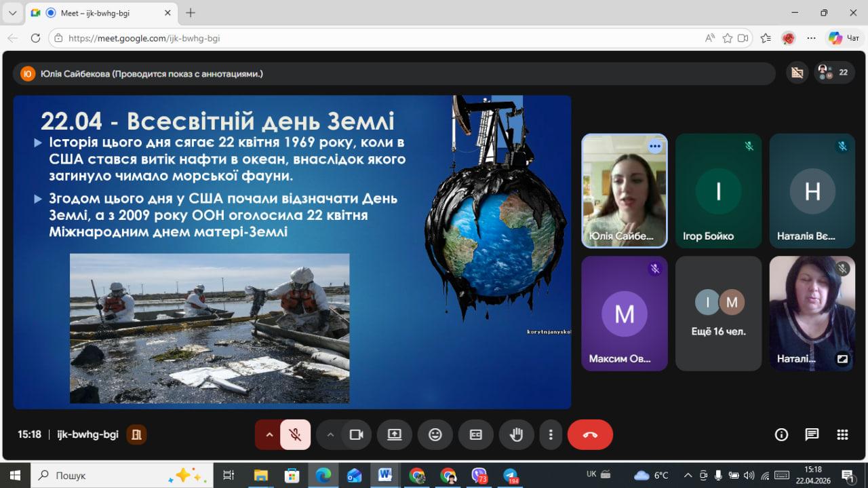Toggle the camera on or off
Viewport: 868px width, 488px height.
coord(356,434)
